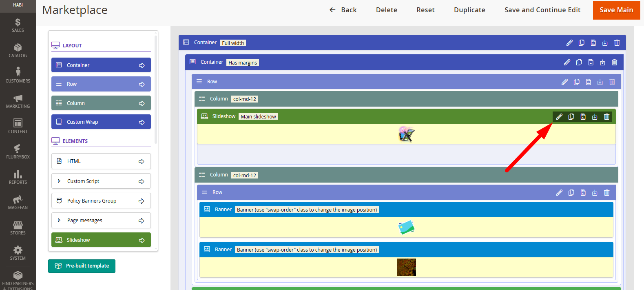Screen dimensions: 644x290
Task: Click Save and Continue Edit
Action: [x=542, y=10]
